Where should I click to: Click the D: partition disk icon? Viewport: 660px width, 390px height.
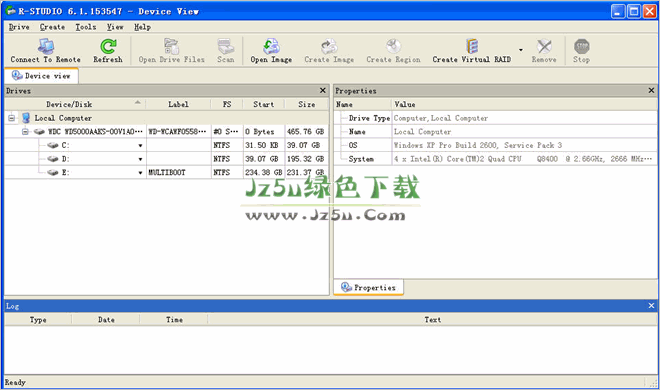tap(53, 159)
